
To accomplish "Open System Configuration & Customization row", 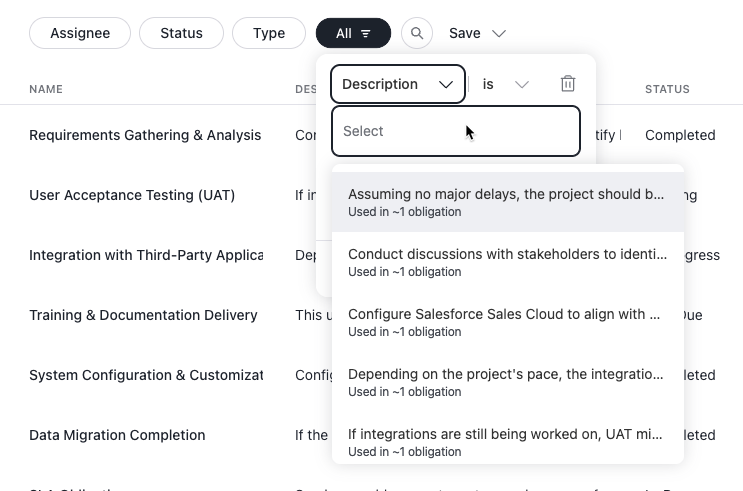I will pos(146,375).
